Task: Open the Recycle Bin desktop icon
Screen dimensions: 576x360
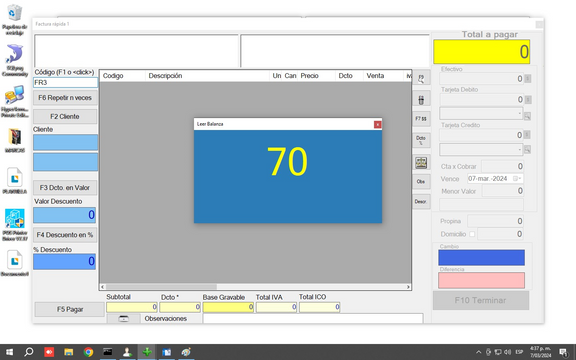Action: point(14,19)
